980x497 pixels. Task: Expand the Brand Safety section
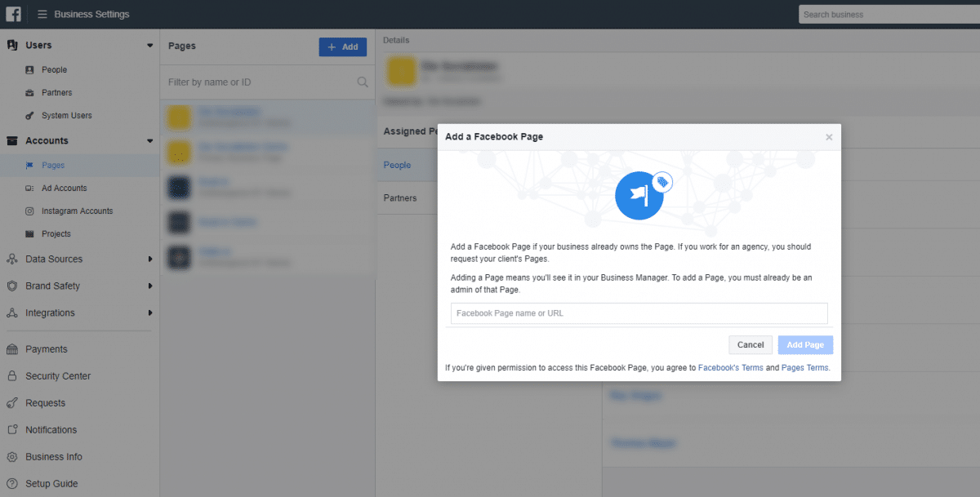point(149,286)
